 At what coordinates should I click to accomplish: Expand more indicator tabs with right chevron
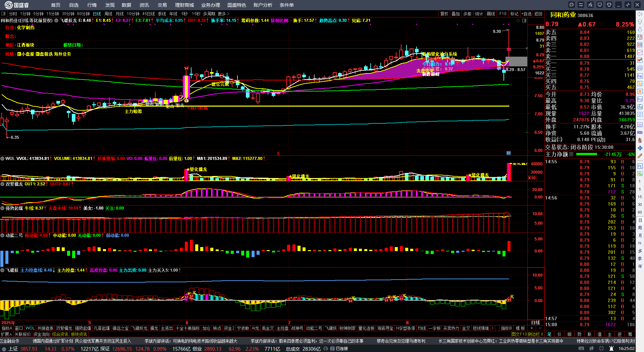pyautogui.click(x=492, y=328)
